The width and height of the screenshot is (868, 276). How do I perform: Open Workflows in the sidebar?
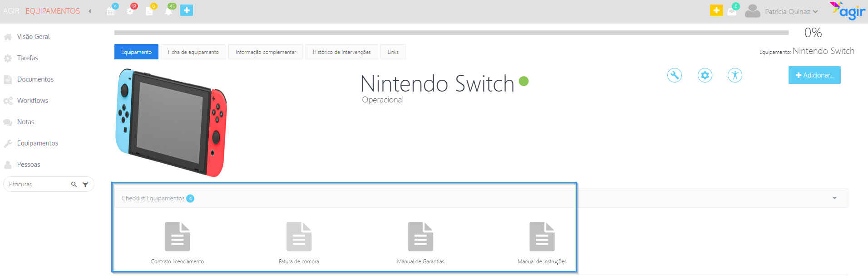click(33, 101)
